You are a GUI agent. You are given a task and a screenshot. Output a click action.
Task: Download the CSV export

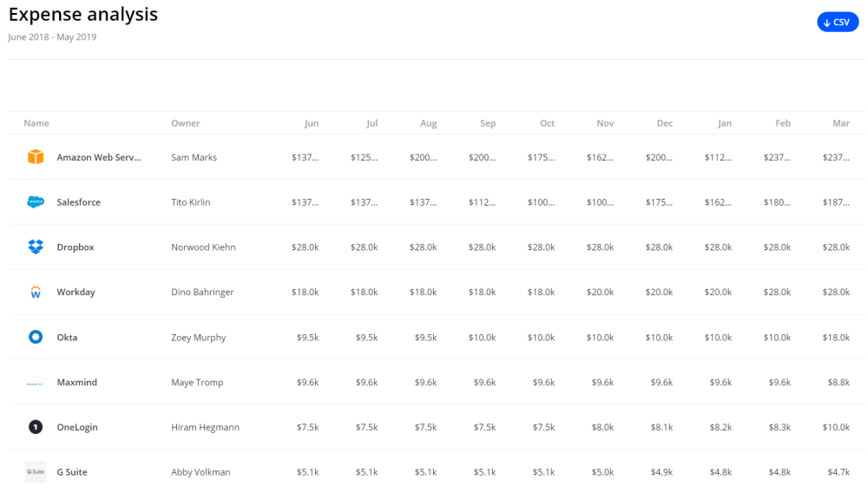point(837,23)
